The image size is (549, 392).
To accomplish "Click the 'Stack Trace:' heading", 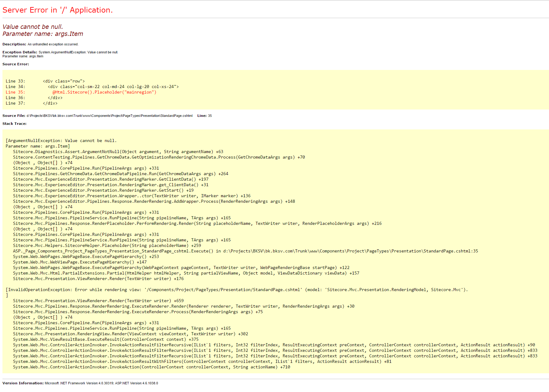I will pos(14,123).
